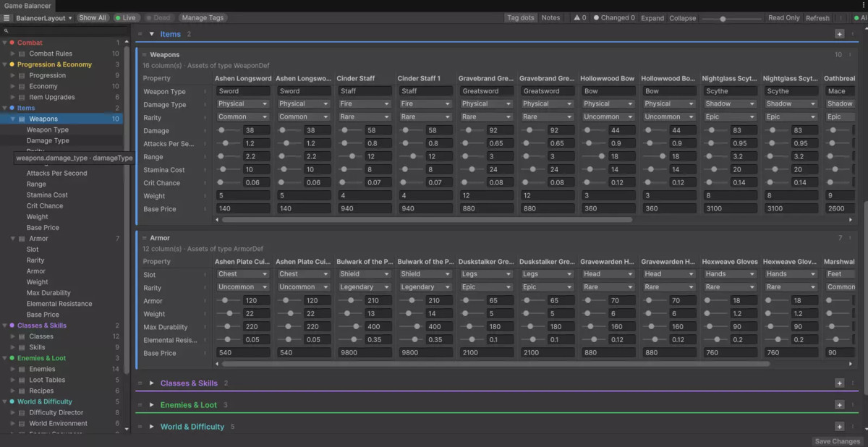Toggle the Dead filter

click(x=158, y=18)
